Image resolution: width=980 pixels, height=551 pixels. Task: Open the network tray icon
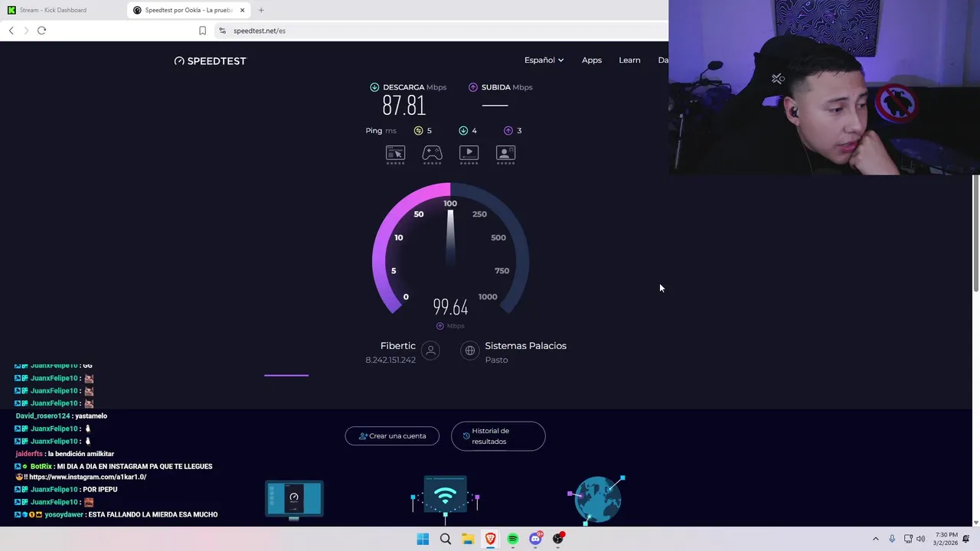click(x=908, y=539)
